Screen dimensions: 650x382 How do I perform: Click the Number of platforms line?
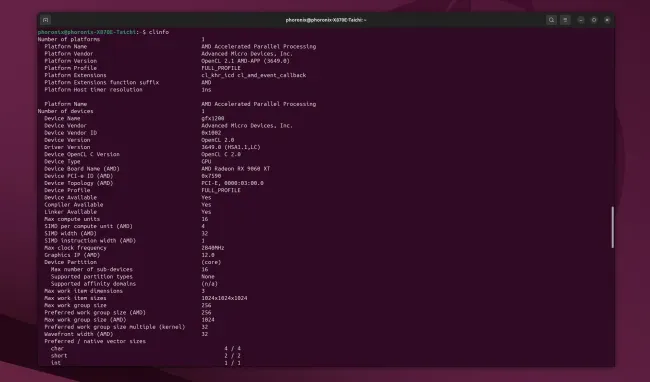pyautogui.click(x=121, y=39)
